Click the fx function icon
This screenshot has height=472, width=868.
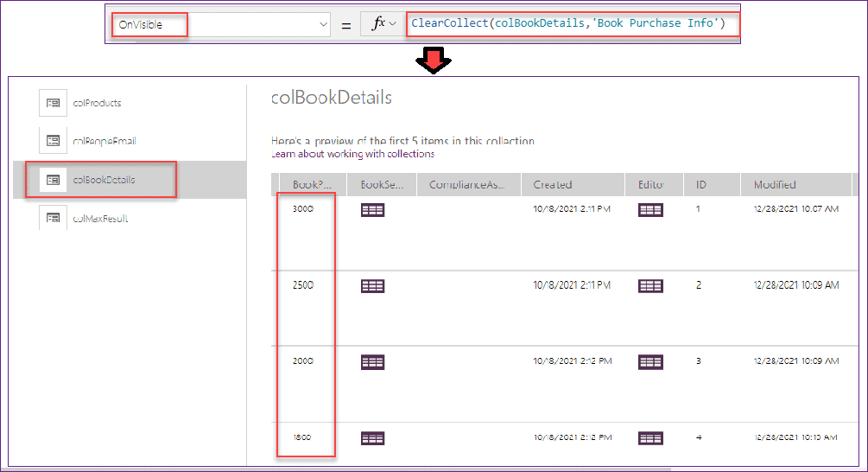(x=378, y=23)
